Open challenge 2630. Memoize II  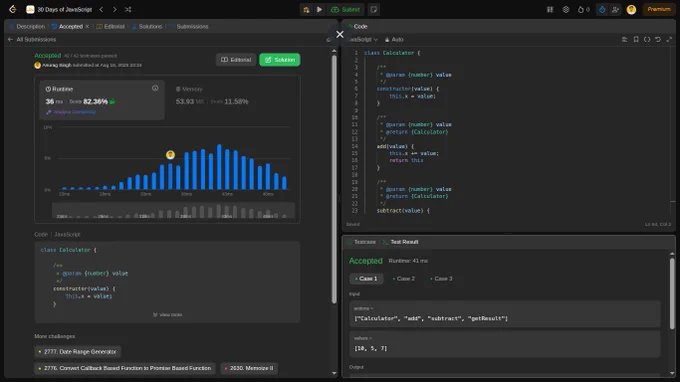249,368
